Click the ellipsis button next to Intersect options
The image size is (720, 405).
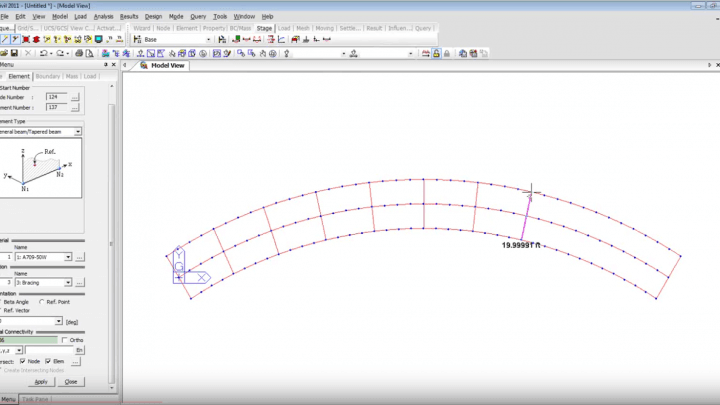[75, 362]
